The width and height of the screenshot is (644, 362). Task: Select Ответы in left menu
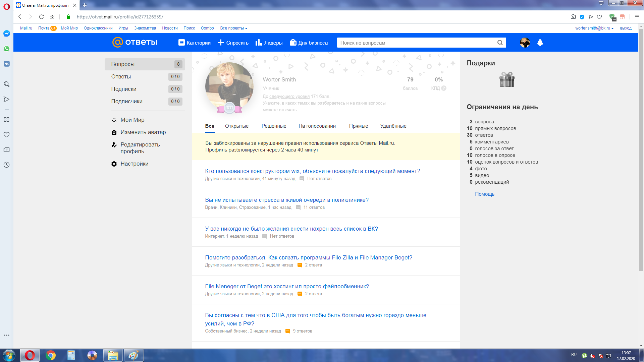point(145,77)
